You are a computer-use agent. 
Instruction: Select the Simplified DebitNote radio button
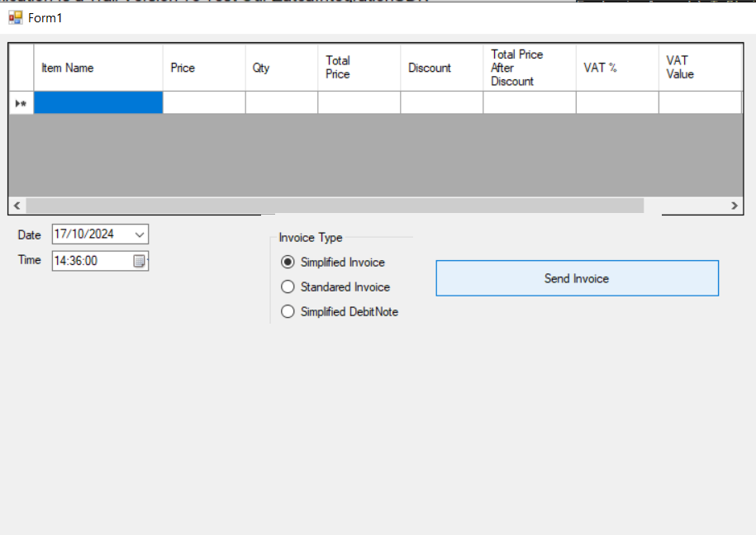pyautogui.click(x=288, y=312)
